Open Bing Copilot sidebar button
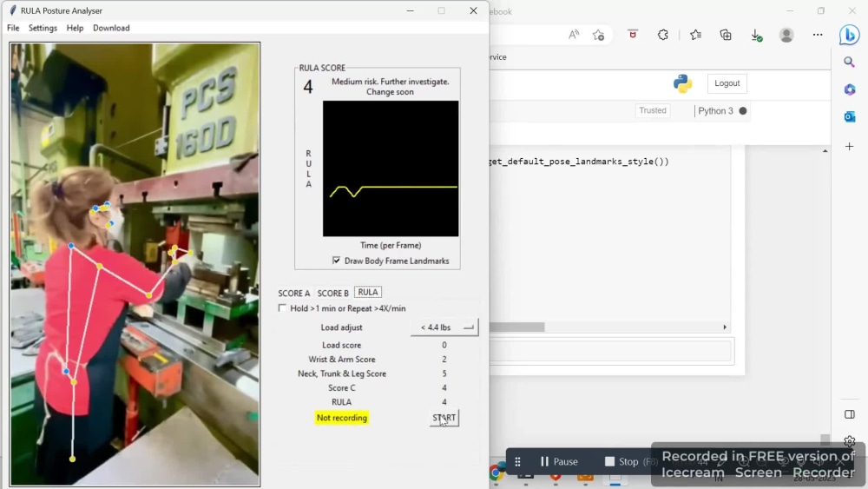 click(x=849, y=35)
